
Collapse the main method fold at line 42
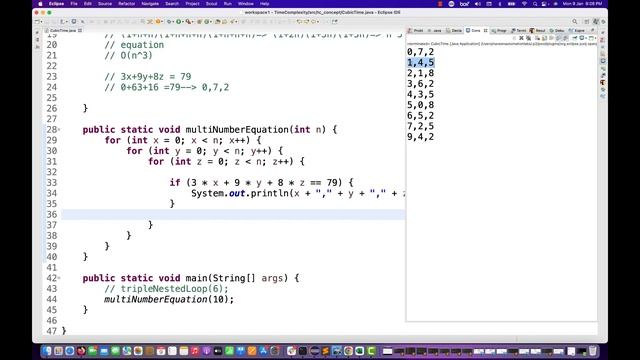(x=59, y=278)
